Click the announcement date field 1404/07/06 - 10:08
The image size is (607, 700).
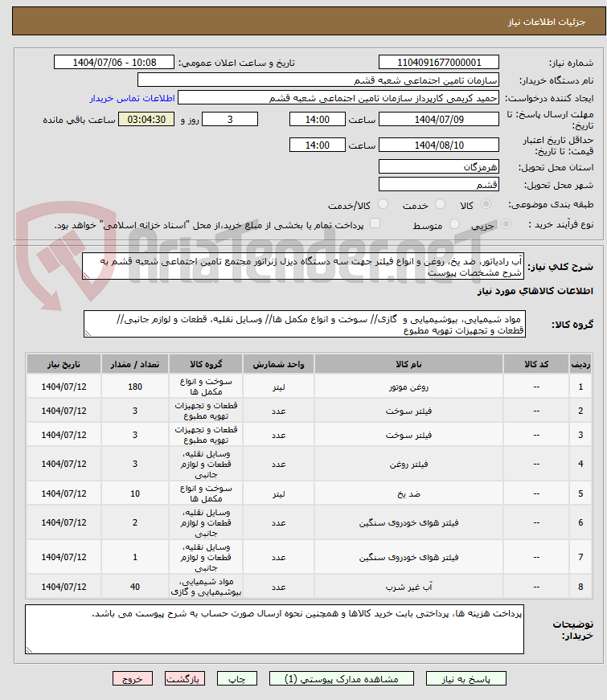coord(114,63)
